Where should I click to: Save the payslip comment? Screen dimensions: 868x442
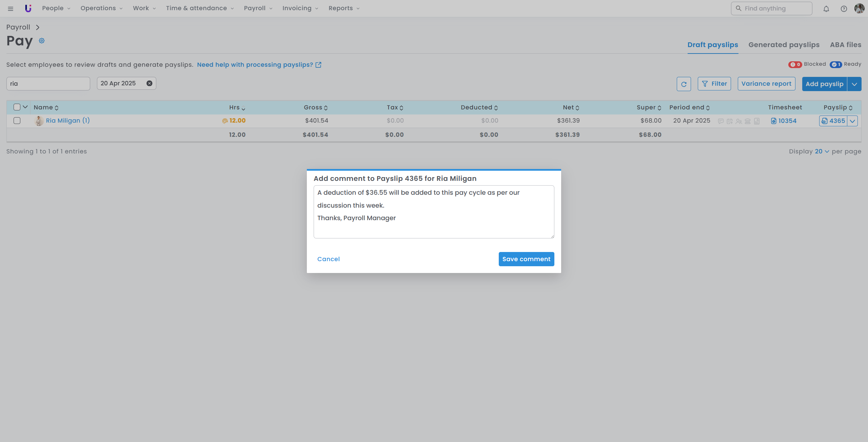(x=526, y=259)
